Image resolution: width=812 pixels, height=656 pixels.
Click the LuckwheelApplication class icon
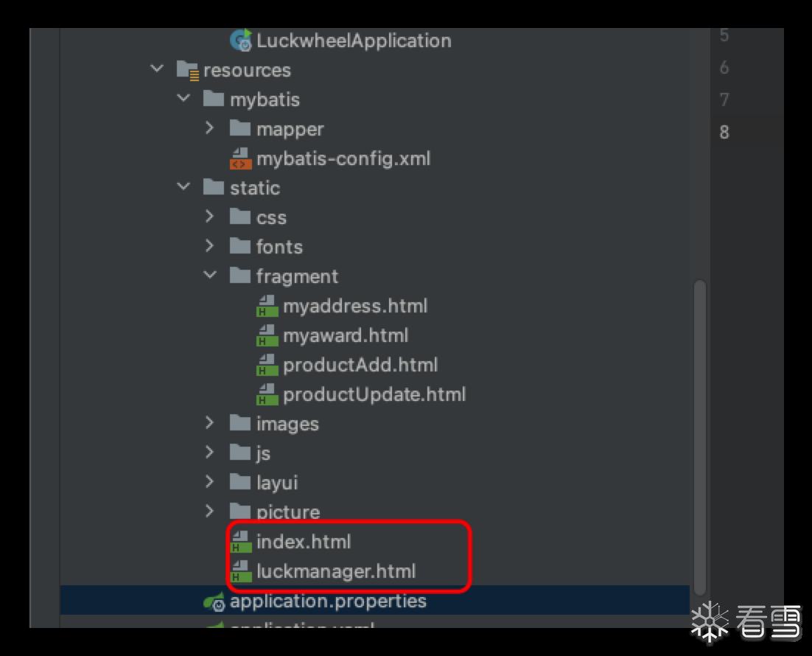click(x=241, y=41)
